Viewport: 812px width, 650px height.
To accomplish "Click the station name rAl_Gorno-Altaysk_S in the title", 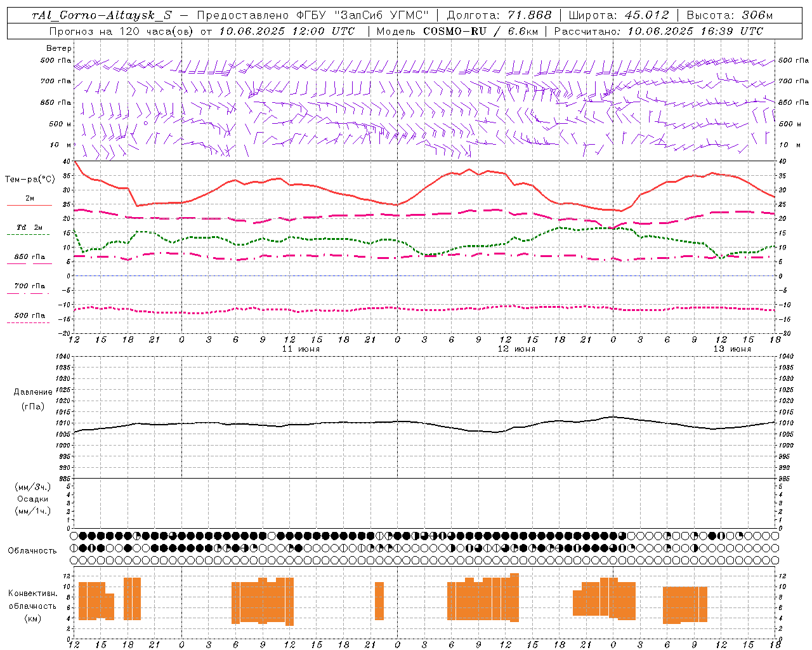I will coord(101,15).
